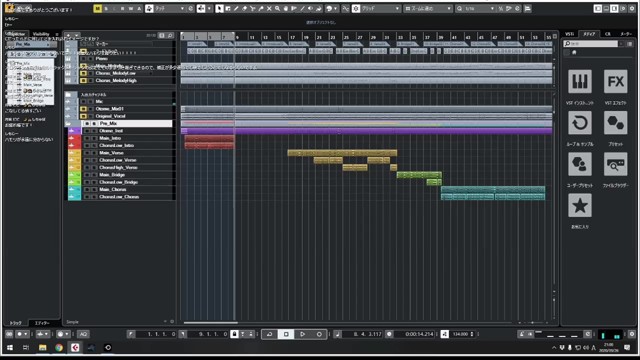Viewport: 640px width, 360px height.
Task: Switch to the Inspector tab
Action: tap(16, 34)
